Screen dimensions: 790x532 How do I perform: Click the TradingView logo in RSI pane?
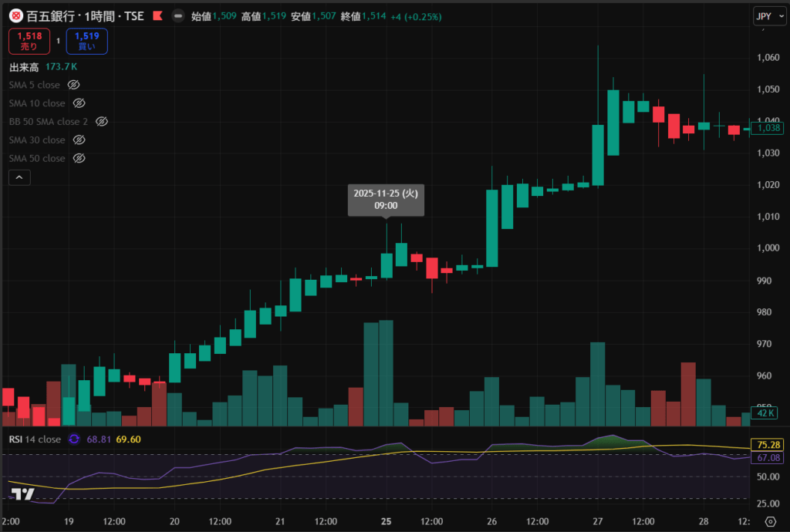pos(23,495)
